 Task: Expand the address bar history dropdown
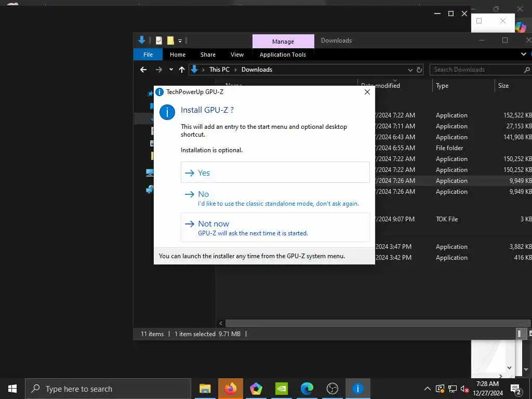(410, 70)
